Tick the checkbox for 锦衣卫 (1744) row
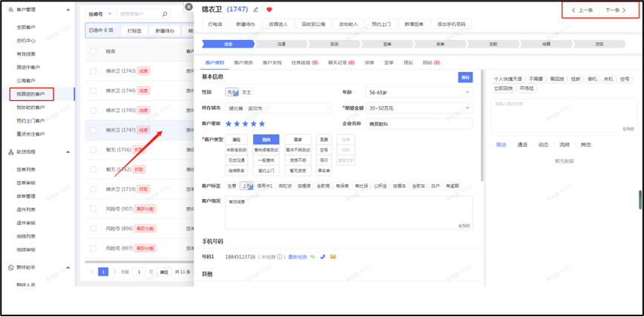Viewport: 644px width, 317px height. point(93,91)
